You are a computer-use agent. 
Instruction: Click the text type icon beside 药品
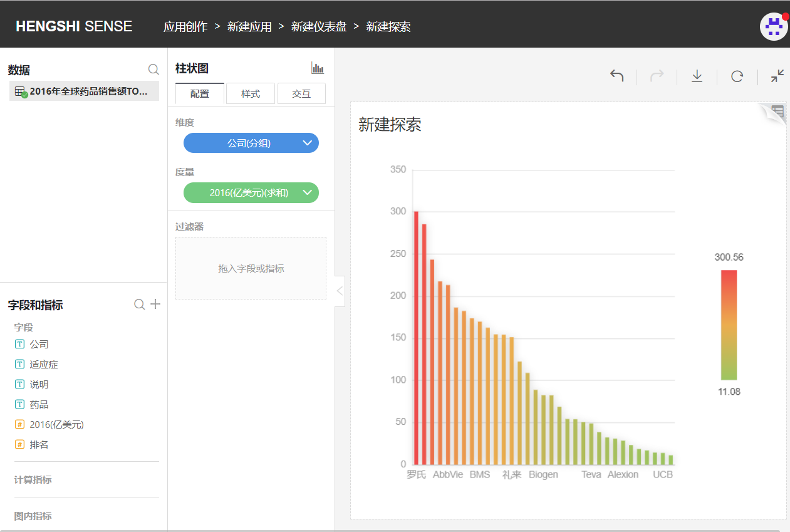(19, 404)
